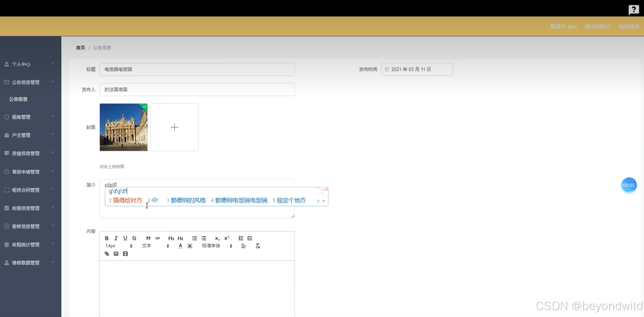
Task: Click the question mark help icon
Action: (634, 10)
